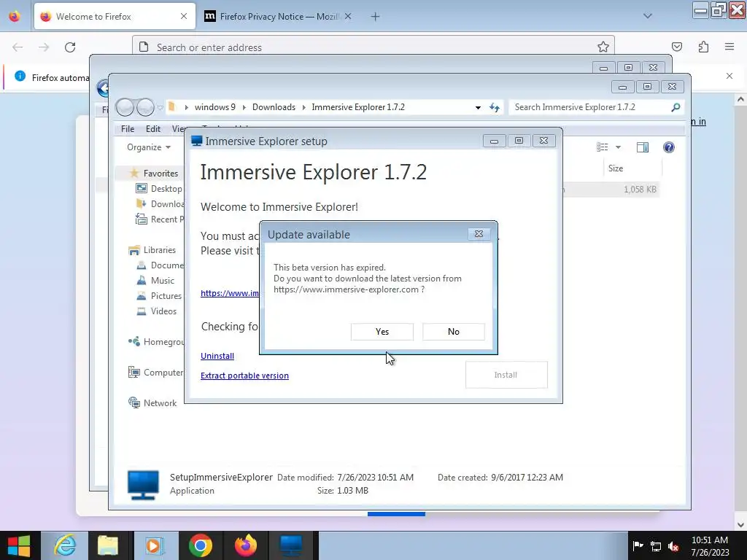Screen dimensions: 747x560
Task: Open Internet Explorer from taskbar
Action: pos(64,545)
